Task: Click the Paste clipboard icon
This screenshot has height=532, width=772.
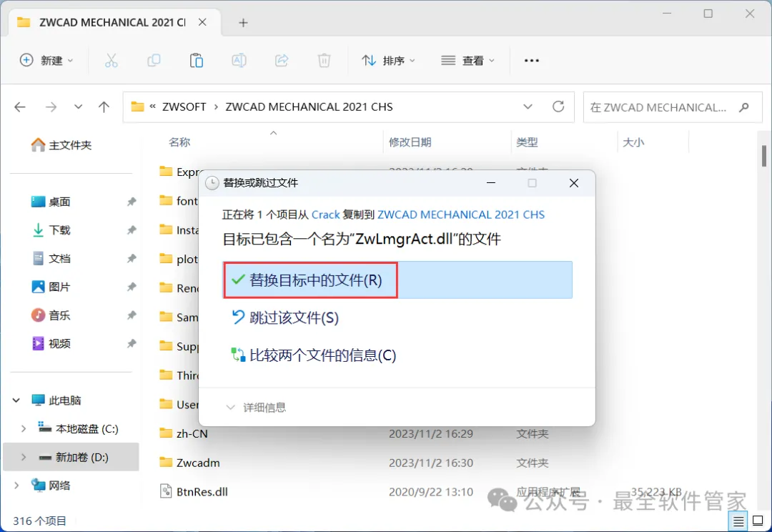Action: pyautogui.click(x=197, y=61)
